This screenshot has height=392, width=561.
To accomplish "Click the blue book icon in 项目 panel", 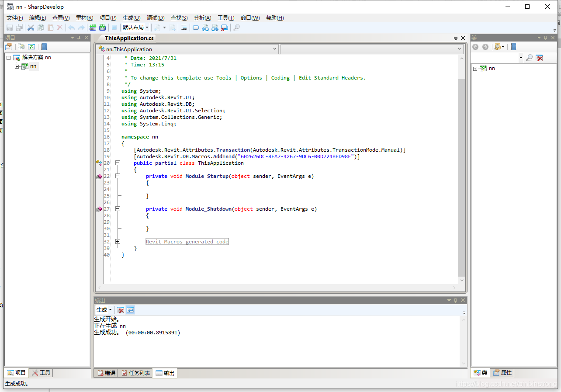I will [x=44, y=47].
